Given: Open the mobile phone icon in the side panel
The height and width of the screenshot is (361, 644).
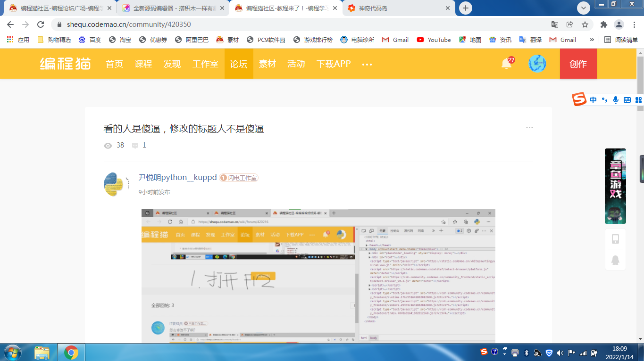Looking at the screenshot, I should (x=615, y=239).
